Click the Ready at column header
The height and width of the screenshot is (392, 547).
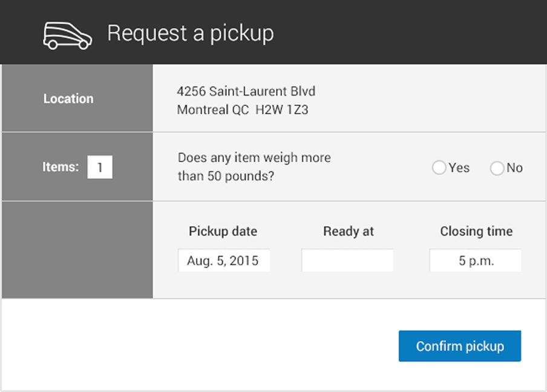click(349, 231)
